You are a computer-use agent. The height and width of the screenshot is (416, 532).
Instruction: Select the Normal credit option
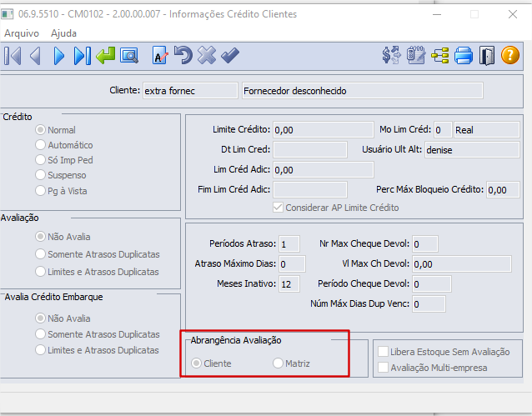55,130
